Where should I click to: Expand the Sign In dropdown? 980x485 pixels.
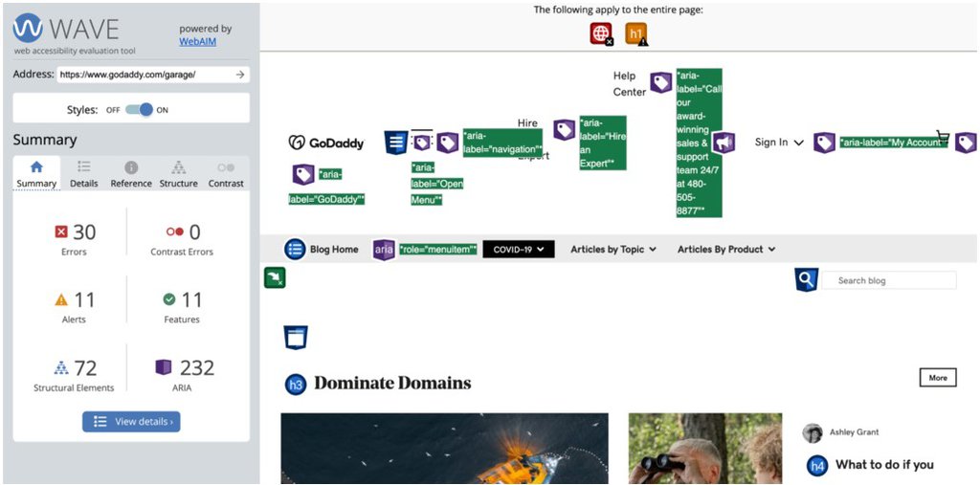coord(779,143)
